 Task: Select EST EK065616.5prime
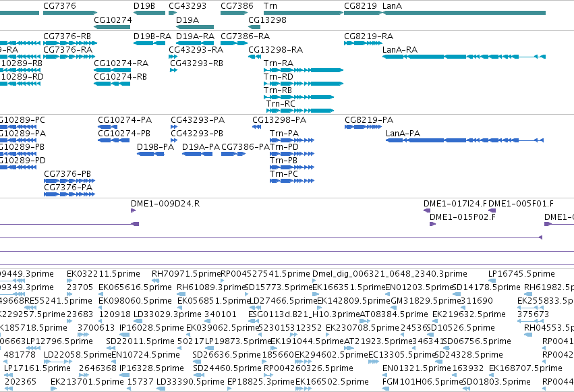(x=135, y=287)
